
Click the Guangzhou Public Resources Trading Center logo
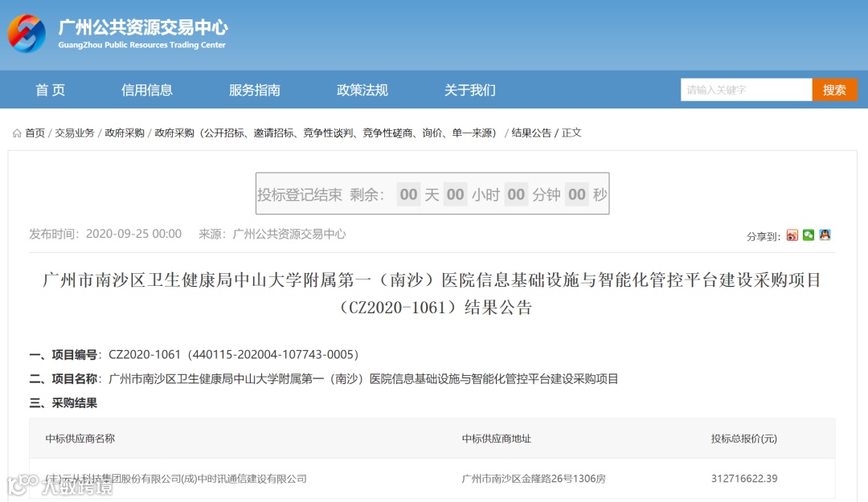pyautogui.click(x=27, y=34)
